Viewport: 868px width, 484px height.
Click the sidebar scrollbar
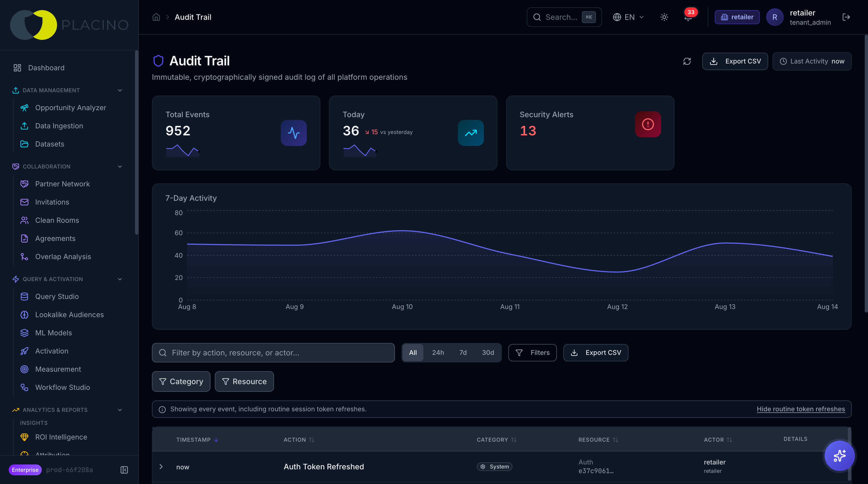tap(136, 142)
